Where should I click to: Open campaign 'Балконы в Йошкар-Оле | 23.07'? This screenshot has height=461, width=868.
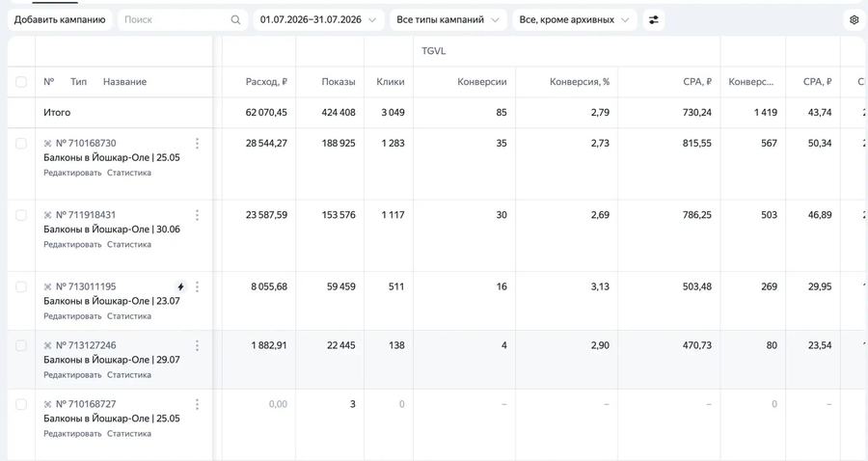click(x=112, y=301)
